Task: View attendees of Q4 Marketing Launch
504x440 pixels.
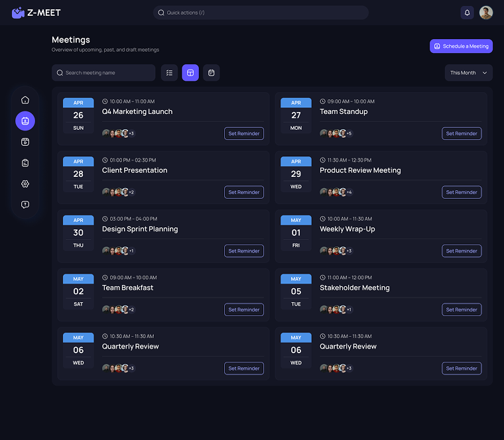Action: pos(119,133)
